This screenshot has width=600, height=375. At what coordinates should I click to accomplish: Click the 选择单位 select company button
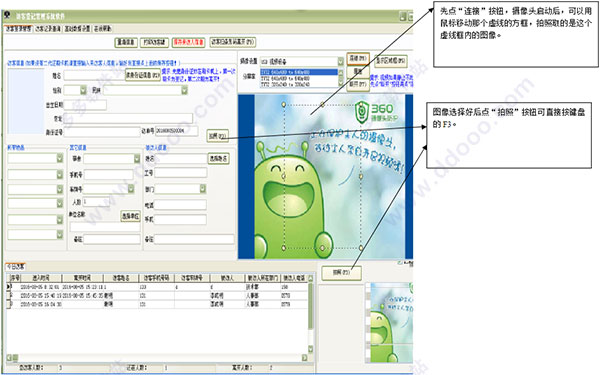coord(130,216)
